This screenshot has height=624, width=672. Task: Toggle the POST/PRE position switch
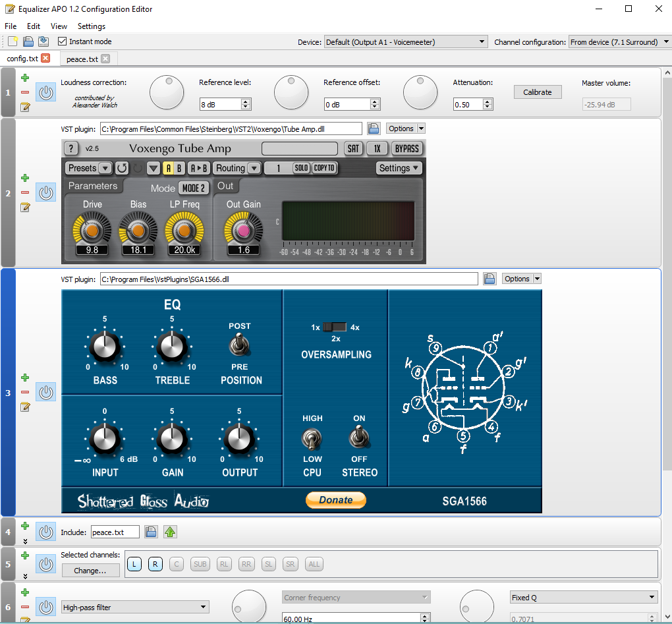click(x=240, y=345)
